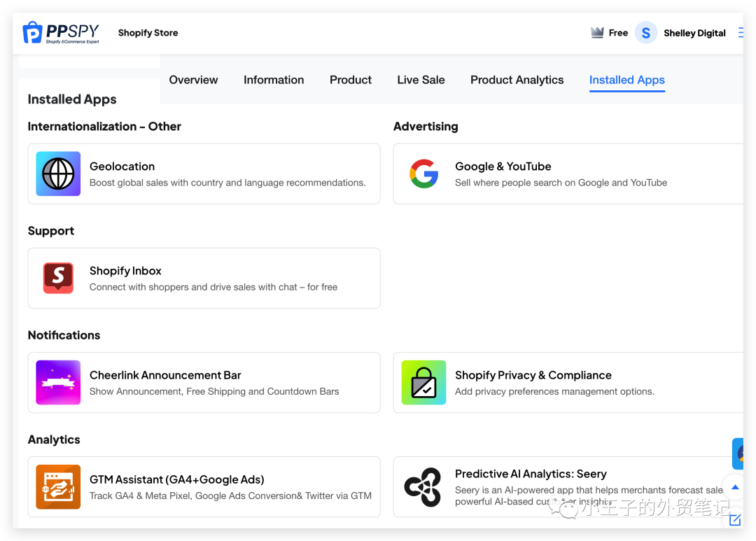
Task: Open the Live Sale tab
Action: 421,80
